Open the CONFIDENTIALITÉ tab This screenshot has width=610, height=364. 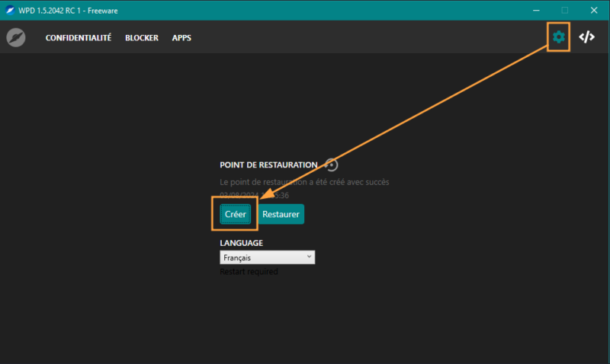point(79,37)
